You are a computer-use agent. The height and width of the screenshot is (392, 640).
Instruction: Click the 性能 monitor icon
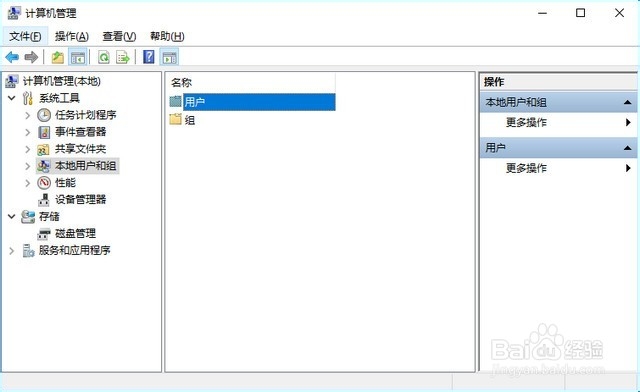pos(44,183)
